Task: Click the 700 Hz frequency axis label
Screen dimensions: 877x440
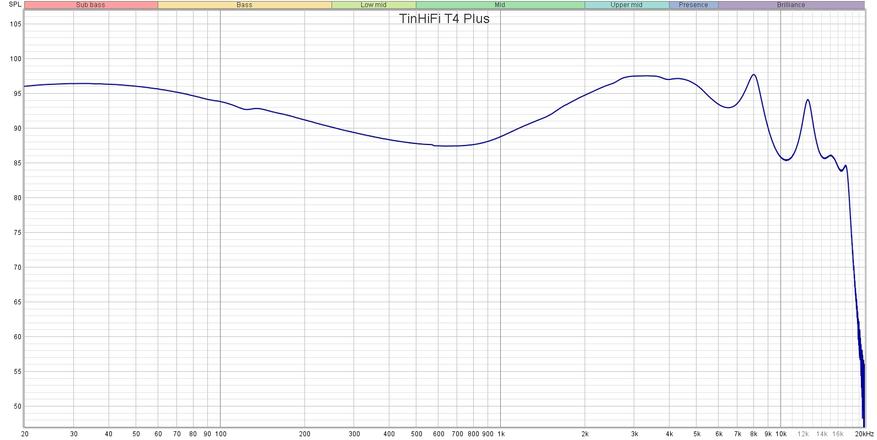Action: pos(458,434)
